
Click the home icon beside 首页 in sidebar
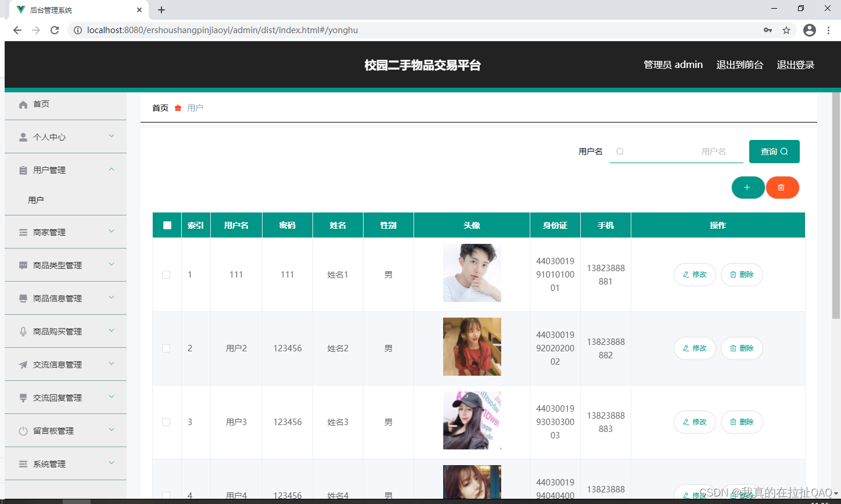coord(23,105)
